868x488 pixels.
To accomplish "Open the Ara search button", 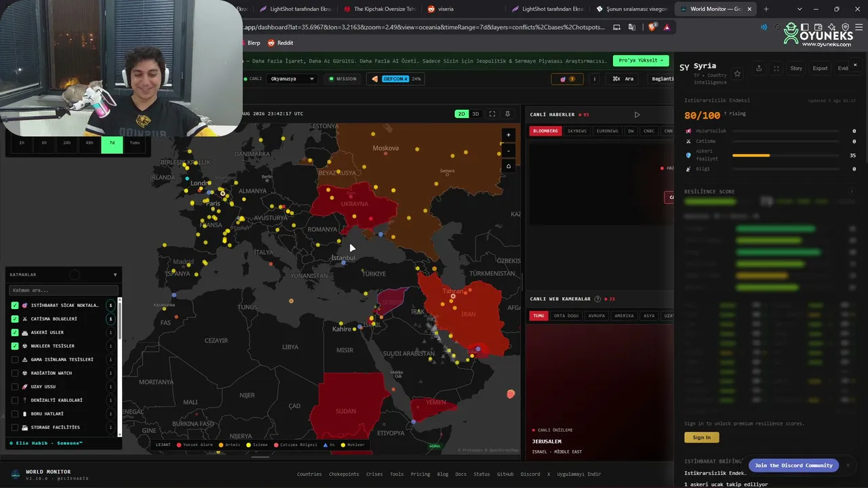I will click(x=623, y=79).
